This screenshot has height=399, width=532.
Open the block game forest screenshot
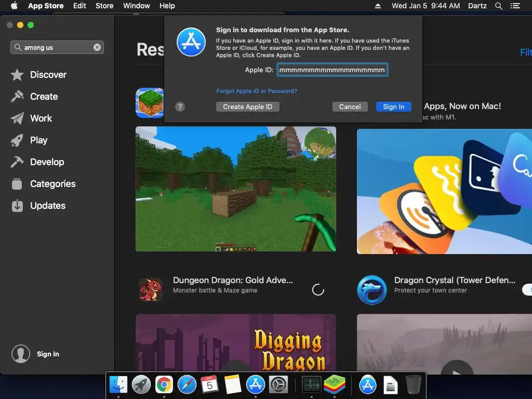point(236,189)
